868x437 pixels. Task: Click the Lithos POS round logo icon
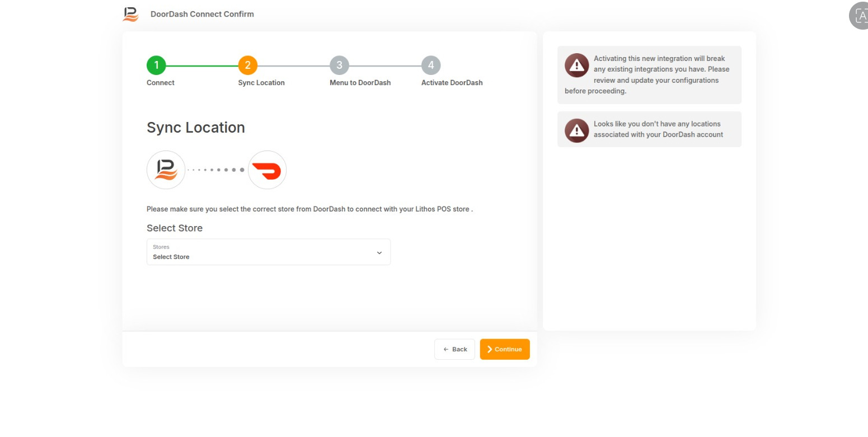click(x=166, y=170)
